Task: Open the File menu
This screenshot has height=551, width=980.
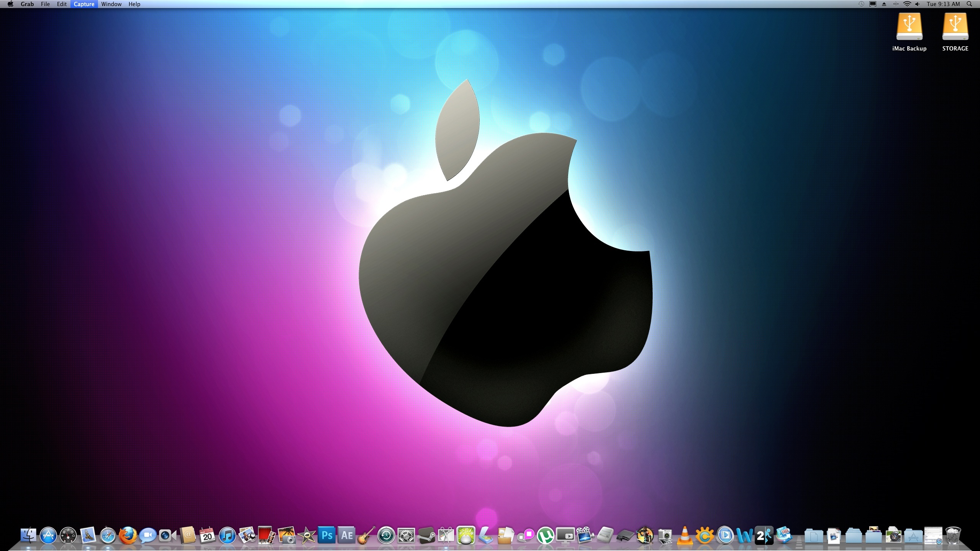Action: coord(45,4)
